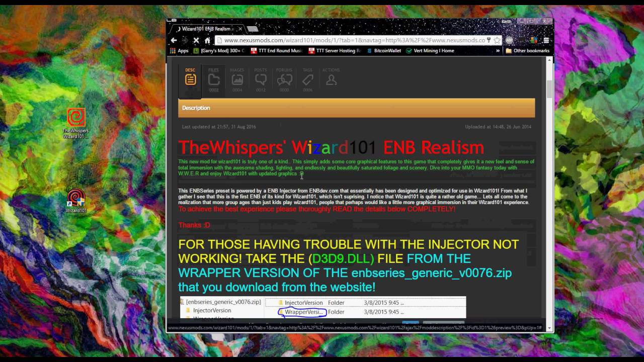This screenshot has width=644, height=362.
Task: Open the ACTIONS user icon
Action: (331, 79)
